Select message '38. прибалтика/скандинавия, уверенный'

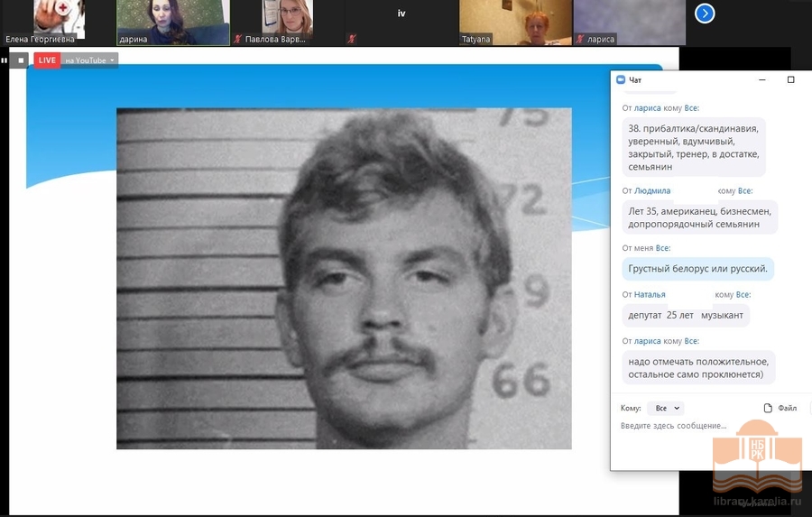[x=694, y=148]
